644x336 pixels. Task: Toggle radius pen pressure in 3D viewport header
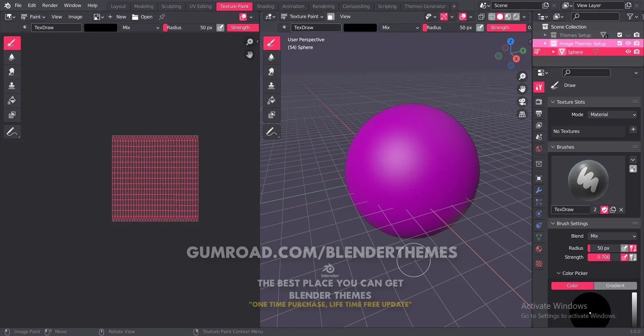click(x=480, y=28)
